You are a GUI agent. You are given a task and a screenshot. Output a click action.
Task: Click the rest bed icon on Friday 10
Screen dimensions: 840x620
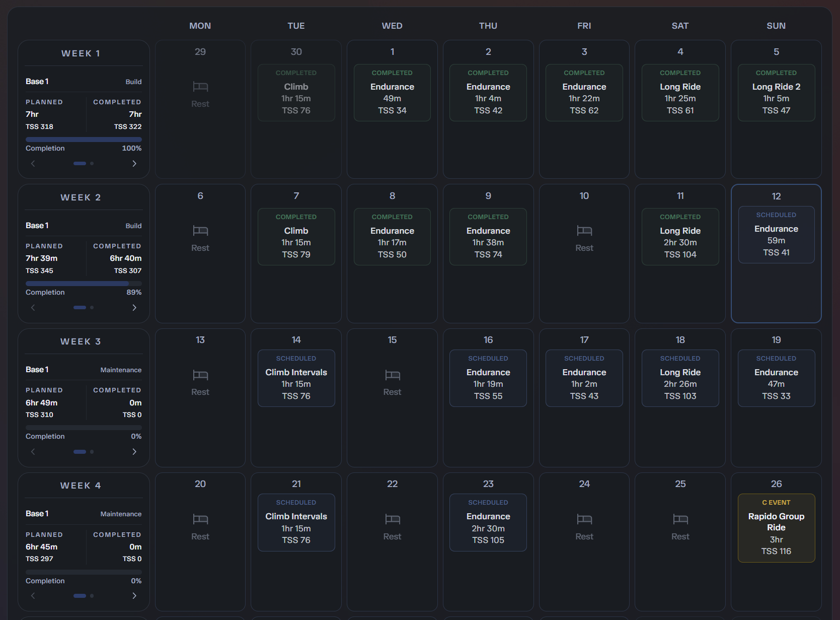(584, 231)
